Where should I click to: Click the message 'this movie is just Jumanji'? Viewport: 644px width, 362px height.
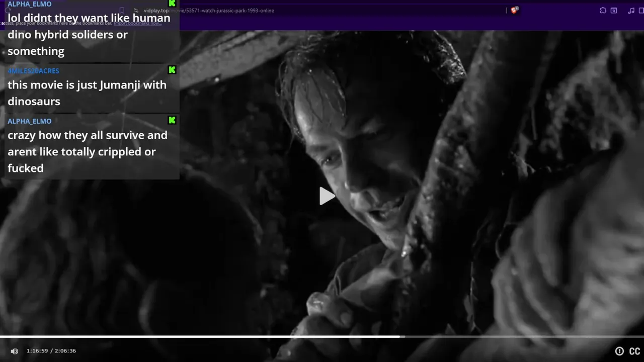pyautogui.click(x=87, y=93)
